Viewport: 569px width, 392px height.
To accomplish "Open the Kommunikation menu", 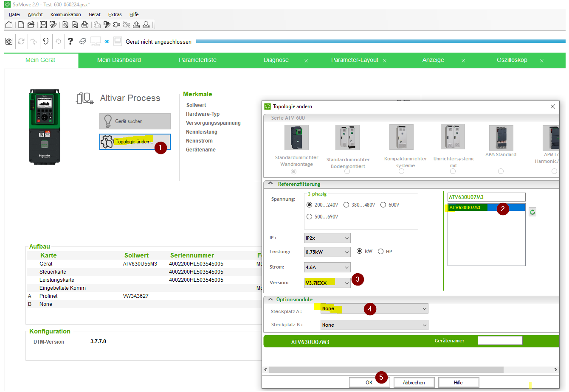I will (x=66, y=14).
